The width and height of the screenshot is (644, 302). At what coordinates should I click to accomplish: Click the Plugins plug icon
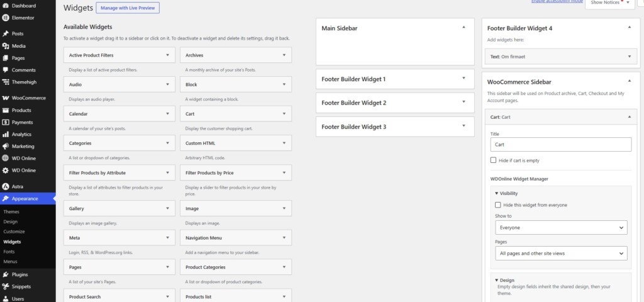click(6, 274)
